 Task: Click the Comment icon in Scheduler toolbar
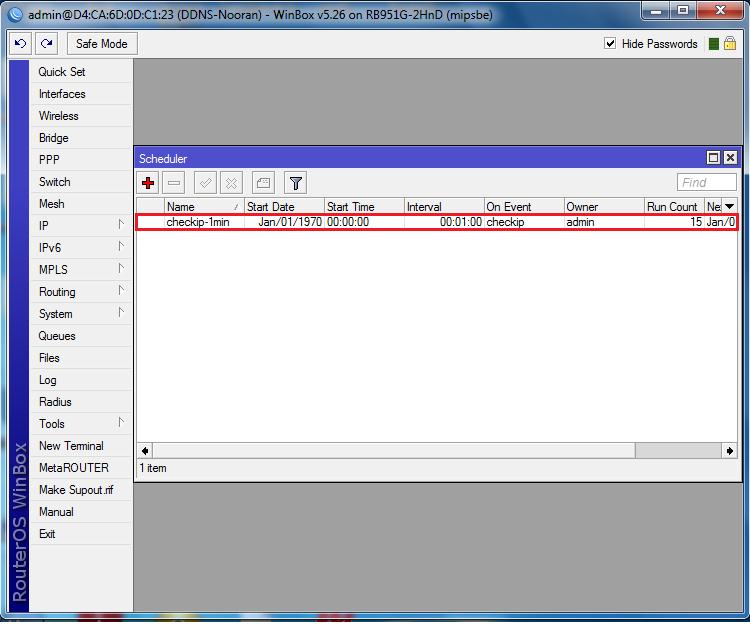pyautogui.click(x=262, y=182)
